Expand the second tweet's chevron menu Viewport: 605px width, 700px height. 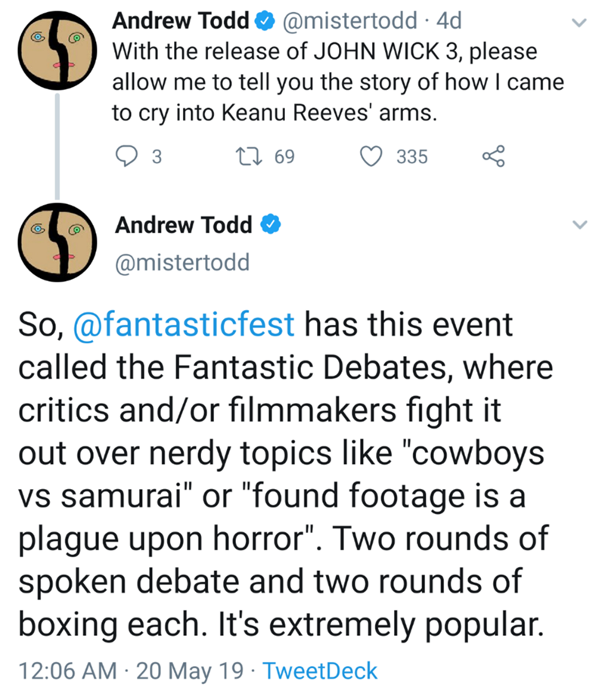pos(579,225)
